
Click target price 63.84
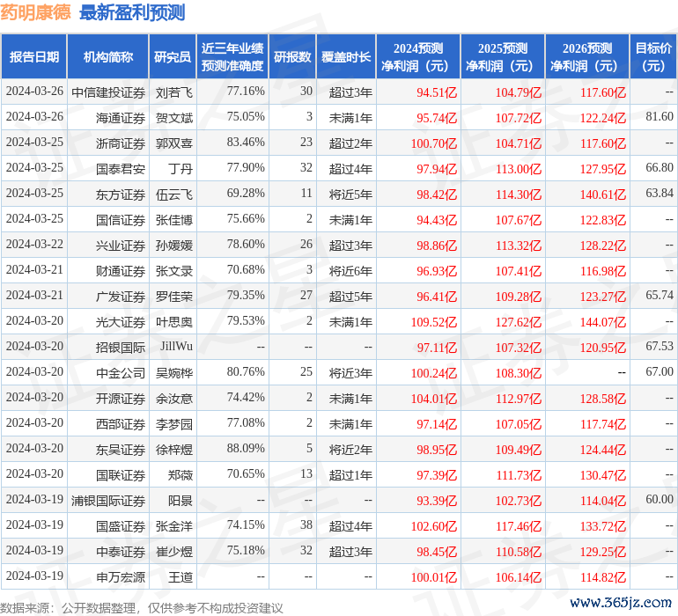[660, 194]
